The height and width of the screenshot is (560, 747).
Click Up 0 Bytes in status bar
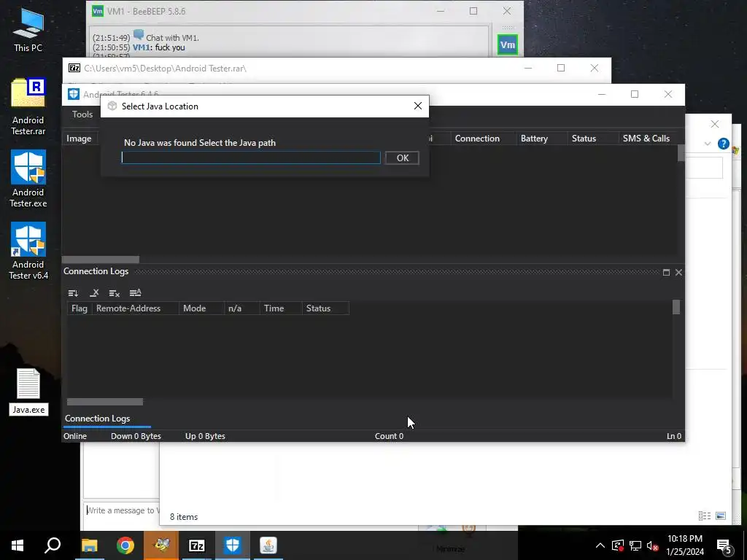(205, 436)
